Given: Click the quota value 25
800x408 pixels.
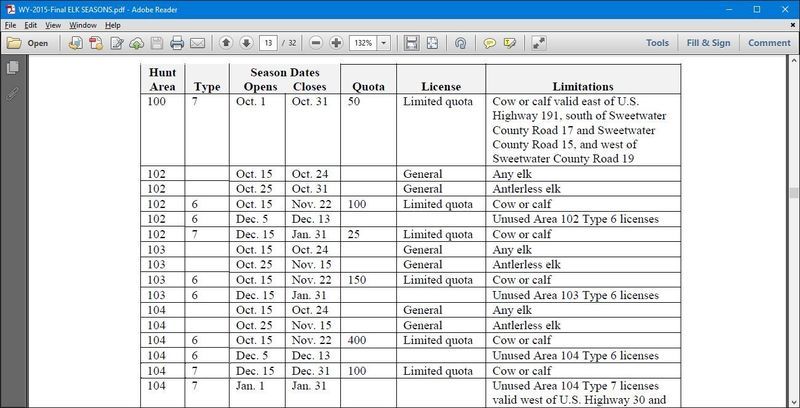Looking at the screenshot, I should click(x=354, y=235).
